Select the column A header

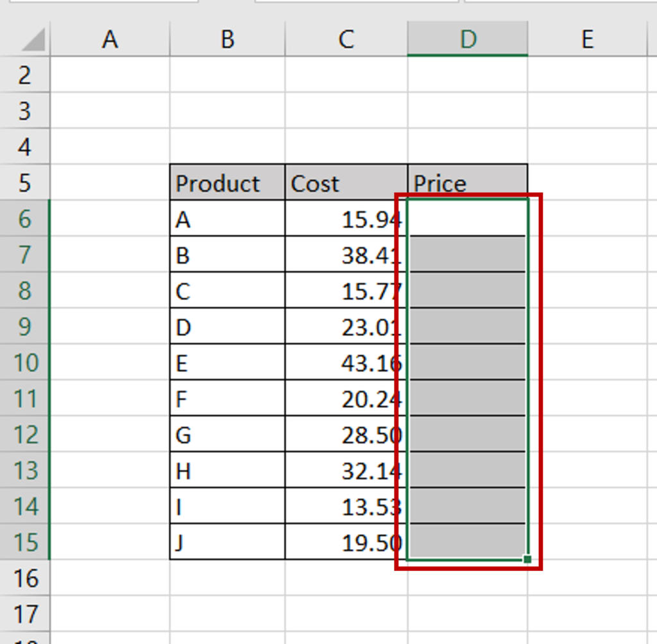coord(110,39)
